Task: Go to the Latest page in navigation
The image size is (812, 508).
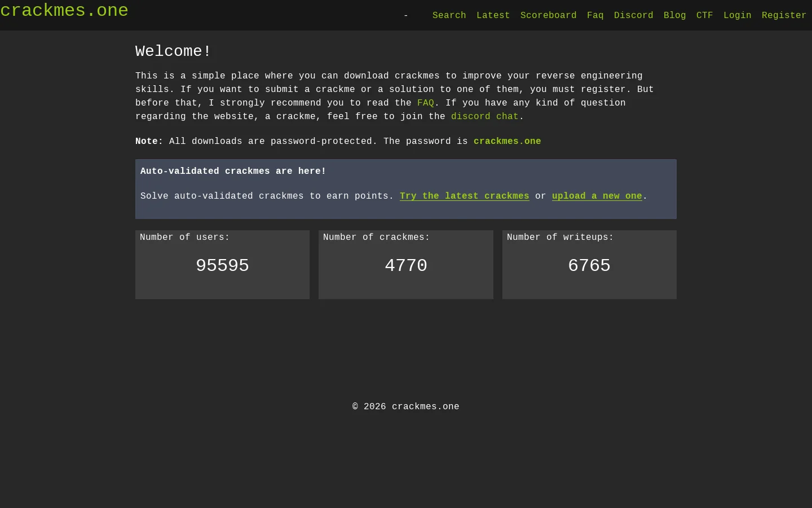Action: (493, 15)
